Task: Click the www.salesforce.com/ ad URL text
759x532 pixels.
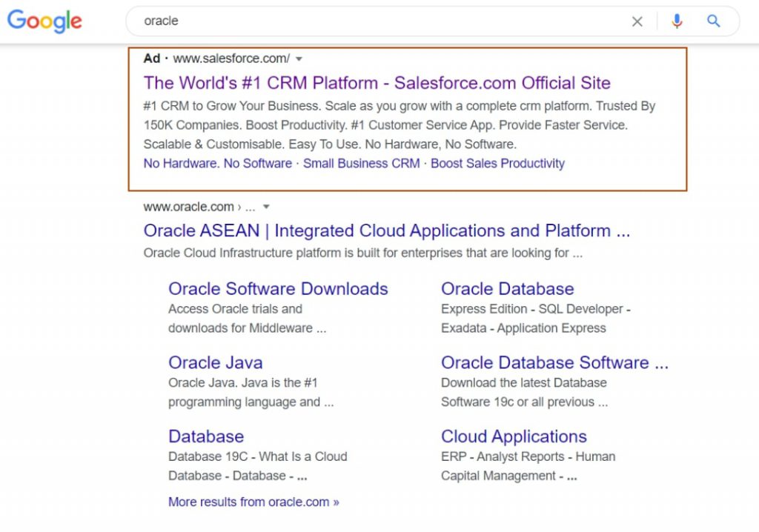Action: pyautogui.click(x=231, y=59)
